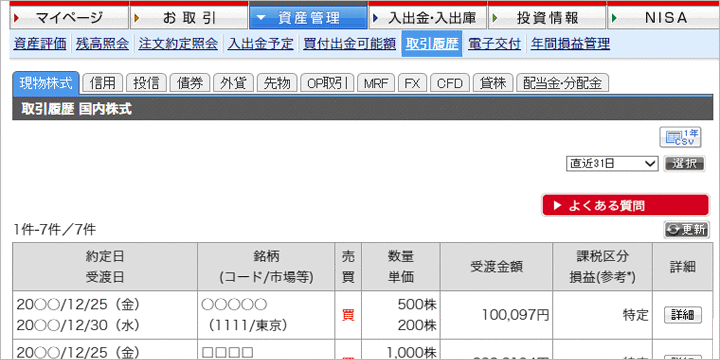720x360 pixels.
Task: Switch to the 外貨 tab
Action: point(234,84)
